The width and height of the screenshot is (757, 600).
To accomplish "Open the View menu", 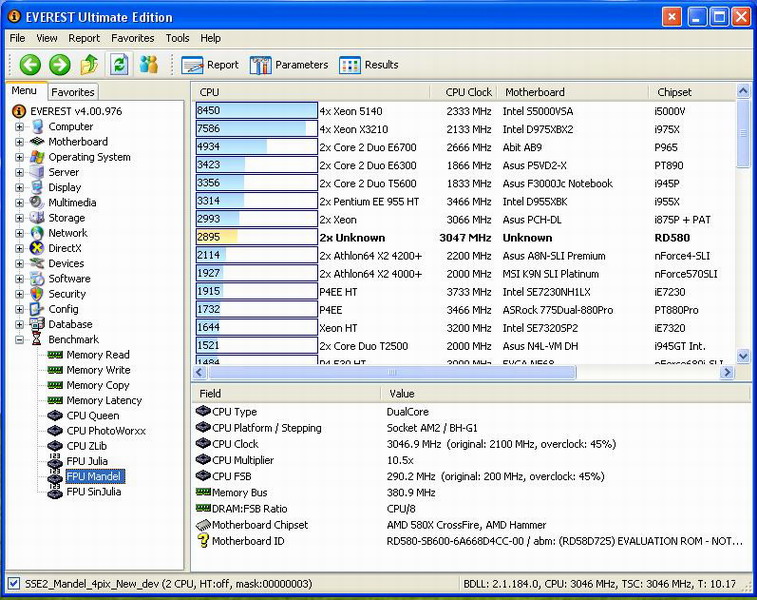I will point(47,38).
